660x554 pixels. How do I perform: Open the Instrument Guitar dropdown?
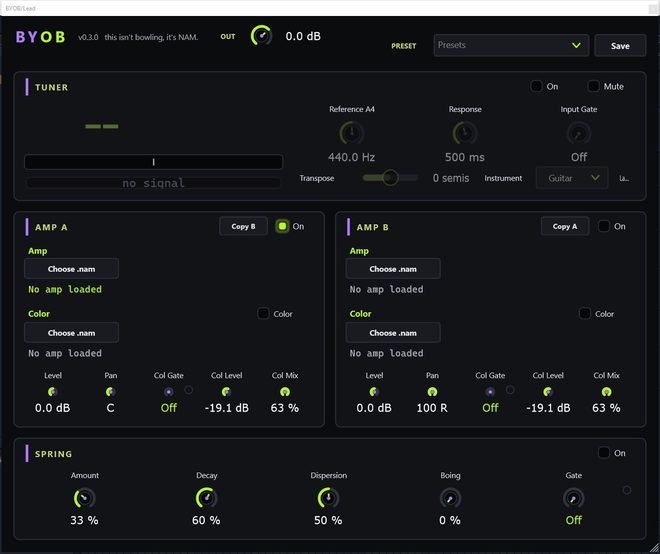coord(572,178)
